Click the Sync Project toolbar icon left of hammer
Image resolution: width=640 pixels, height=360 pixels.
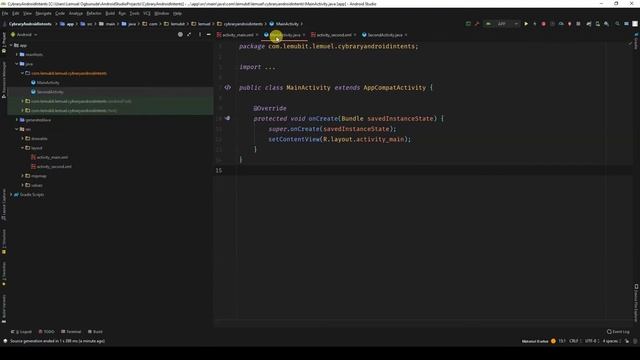tap(468, 24)
